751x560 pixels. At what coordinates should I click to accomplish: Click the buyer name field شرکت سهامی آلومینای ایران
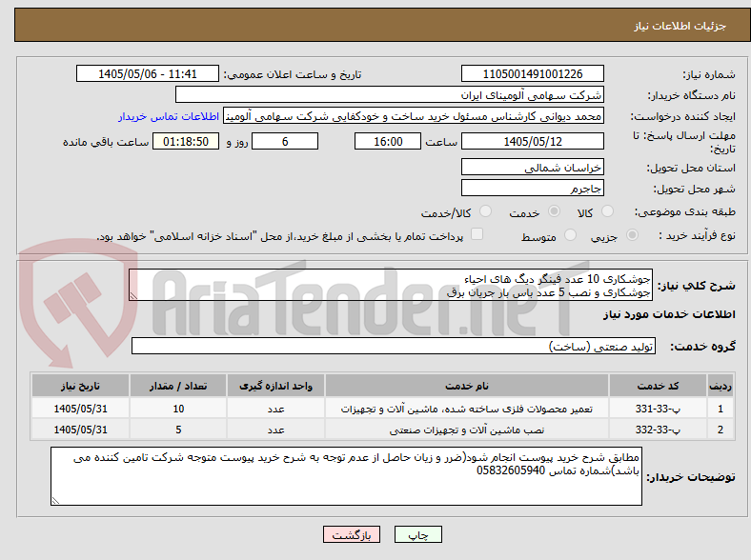point(390,95)
